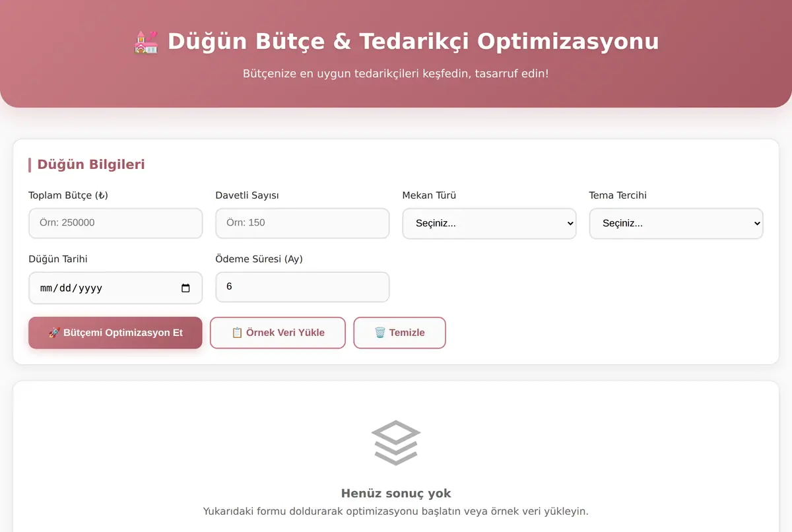
Task: Focus the Toplam Bütçe input field
Action: point(115,223)
